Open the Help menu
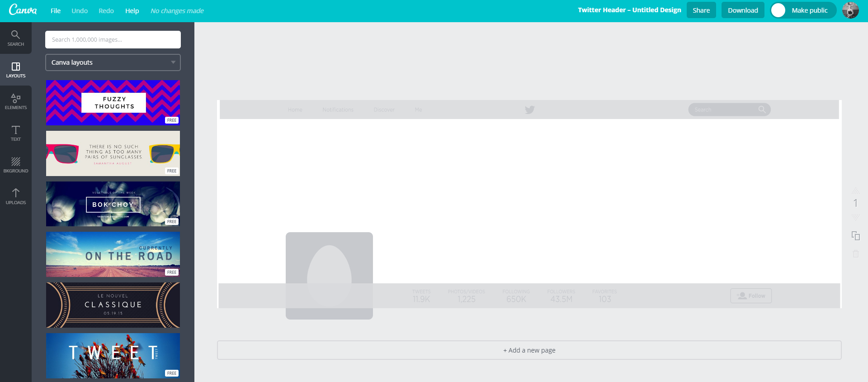The image size is (868, 382). click(132, 11)
